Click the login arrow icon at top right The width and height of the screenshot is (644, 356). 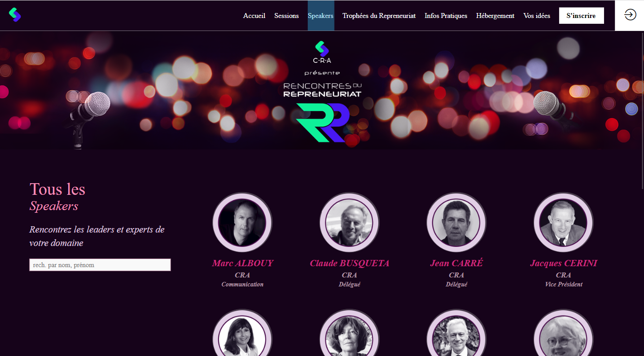click(630, 15)
